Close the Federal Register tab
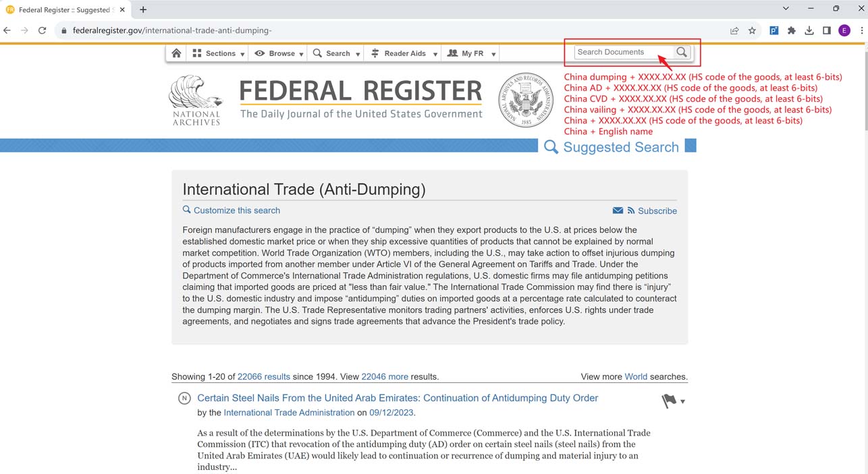 (122, 10)
